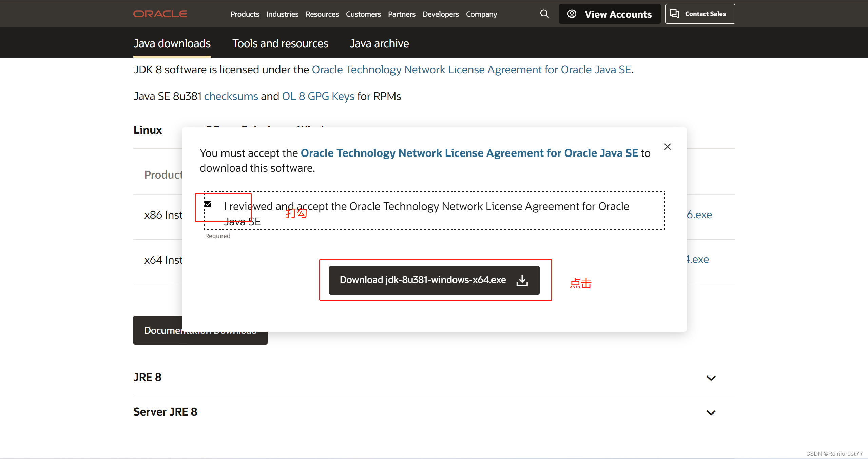This screenshot has height=459, width=868.
Task: Expand the JRE 8 section
Action: (711, 378)
